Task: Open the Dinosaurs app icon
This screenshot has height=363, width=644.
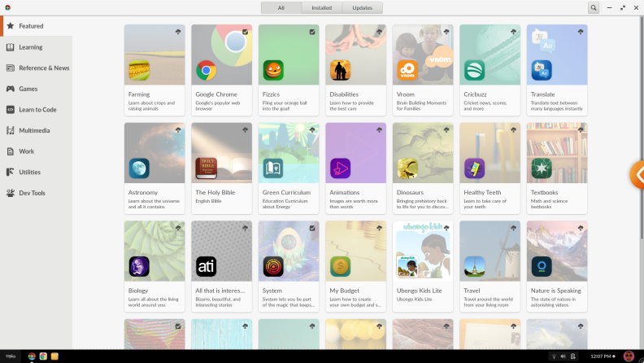Action: 407,168
